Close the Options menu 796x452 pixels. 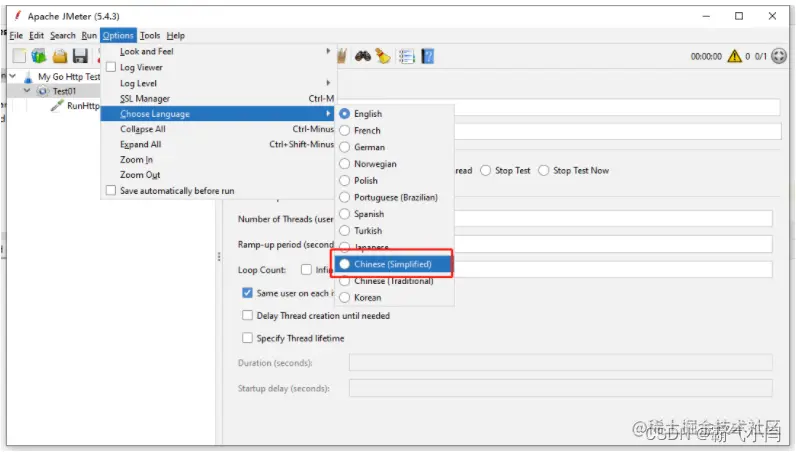118,36
